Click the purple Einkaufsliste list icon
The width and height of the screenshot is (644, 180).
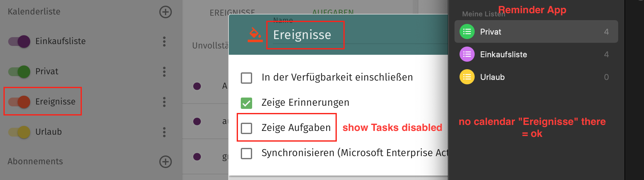[x=467, y=54]
